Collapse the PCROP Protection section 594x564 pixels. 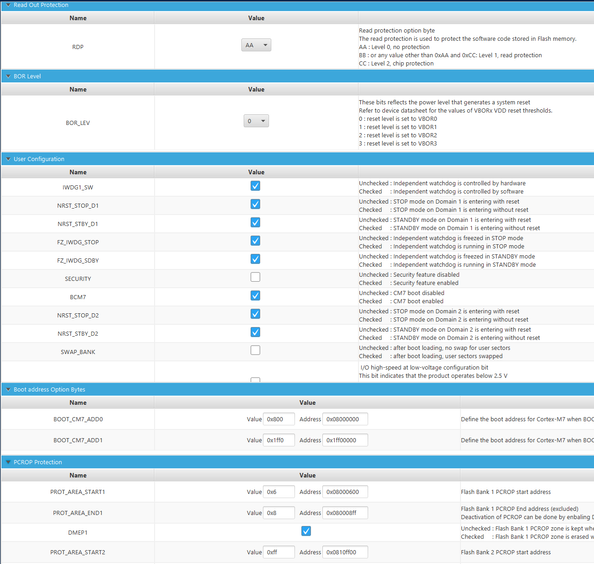tap(8, 462)
